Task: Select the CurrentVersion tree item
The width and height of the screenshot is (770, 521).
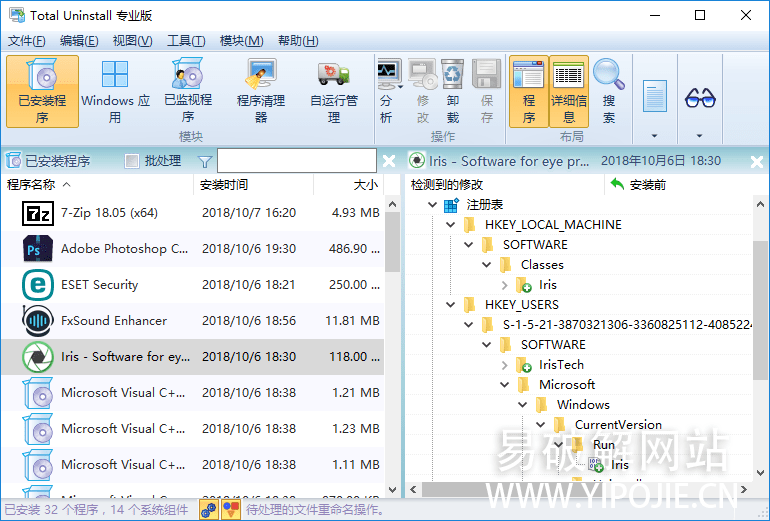Action: 618,425
